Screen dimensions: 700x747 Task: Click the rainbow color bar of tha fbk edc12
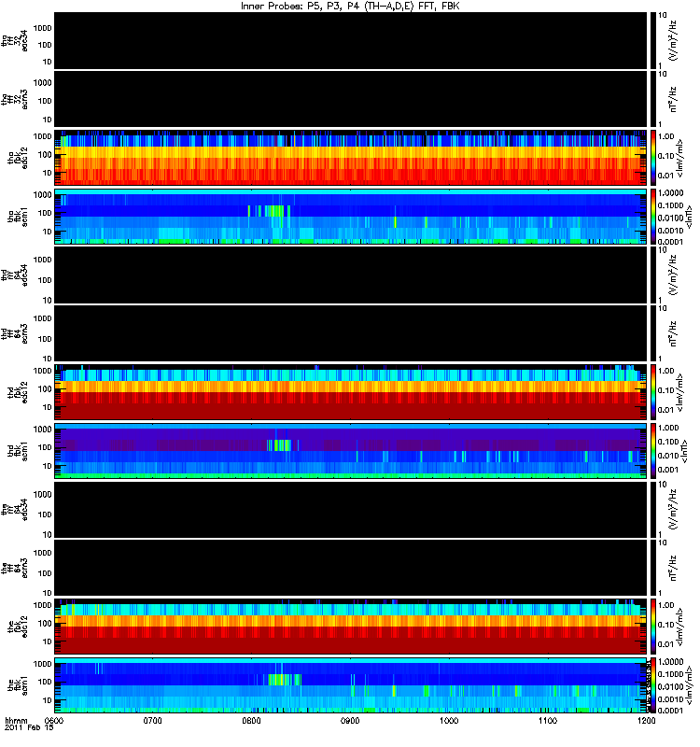pos(652,157)
